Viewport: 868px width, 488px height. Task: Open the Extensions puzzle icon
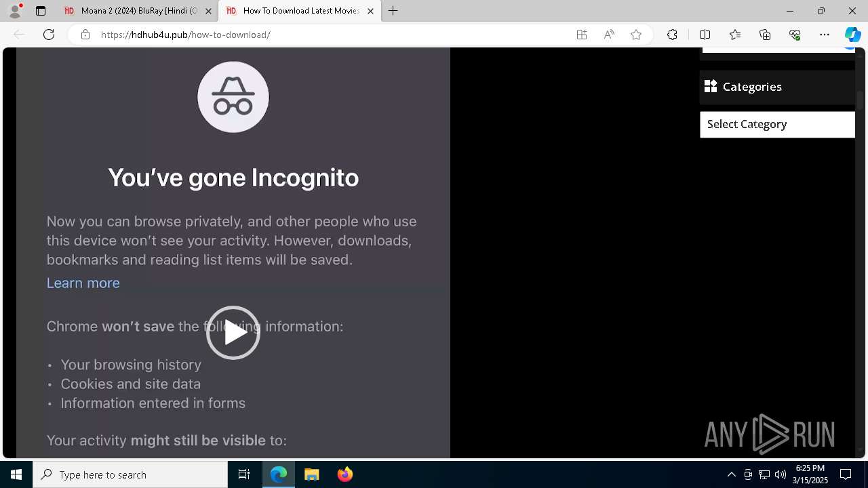tap(672, 35)
